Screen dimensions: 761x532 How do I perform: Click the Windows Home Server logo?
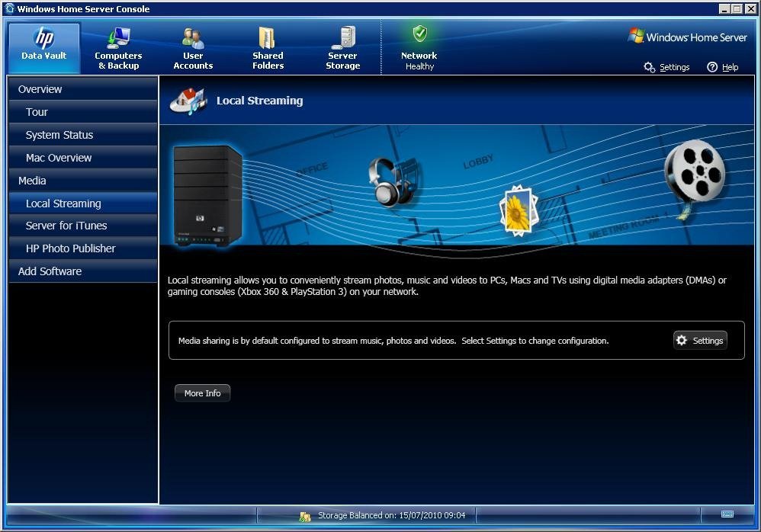(x=687, y=37)
